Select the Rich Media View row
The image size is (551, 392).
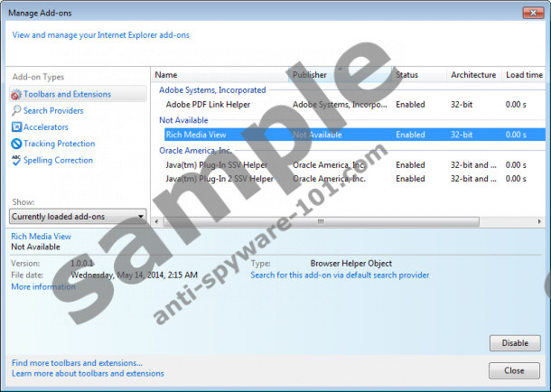[x=195, y=135]
